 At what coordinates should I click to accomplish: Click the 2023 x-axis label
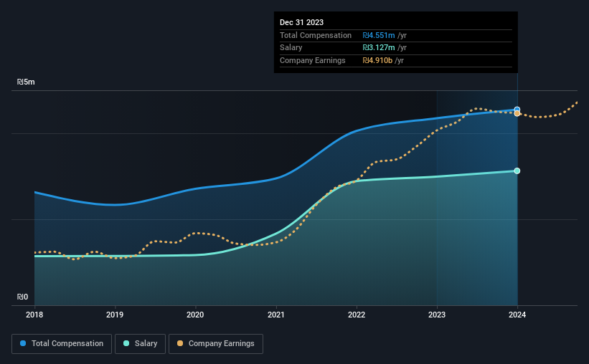pyautogui.click(x=436, y=315)
